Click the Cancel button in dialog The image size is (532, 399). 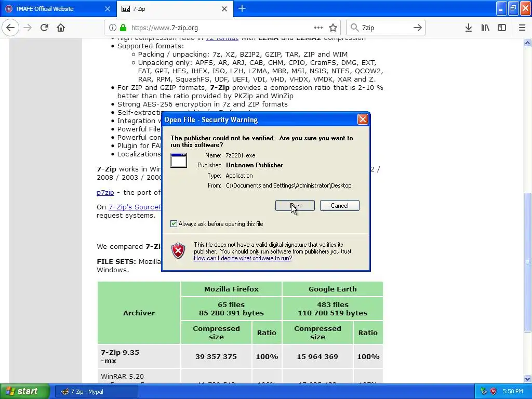point(340,206)
